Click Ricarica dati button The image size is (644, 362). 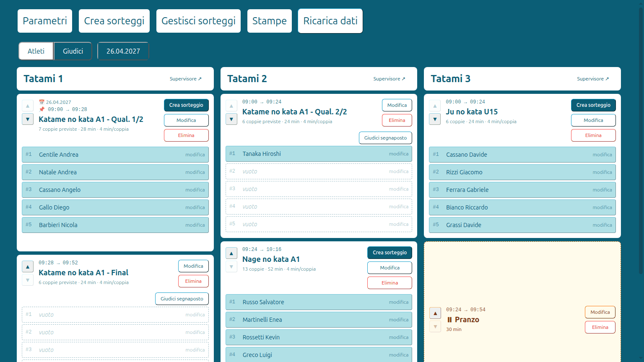[x=330, y=21]
